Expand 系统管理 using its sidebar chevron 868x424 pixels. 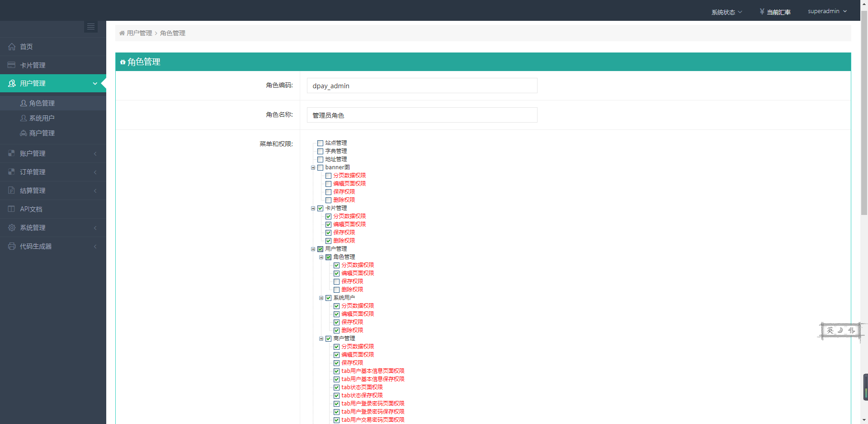click(x=95, y=228)
